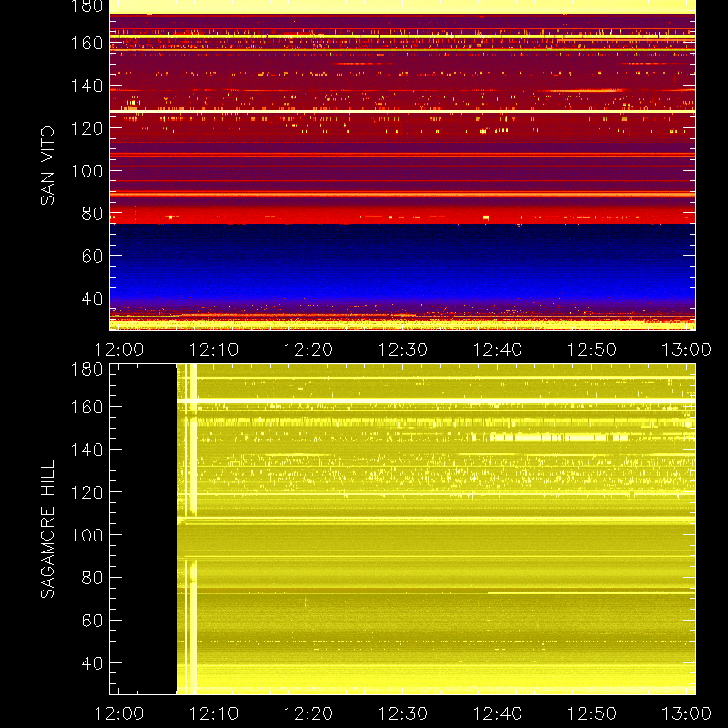Click 12:50 under the Sagamore Hill plot

592,713
